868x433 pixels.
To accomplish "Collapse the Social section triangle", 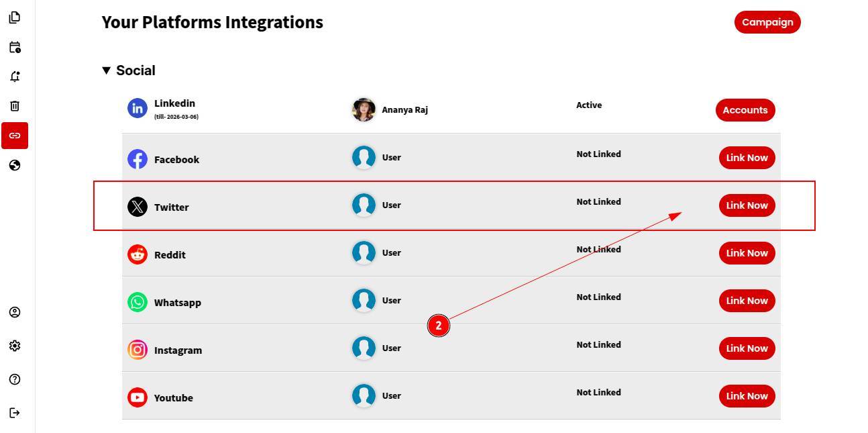I will pyautogui.click(x=106, y=70).
